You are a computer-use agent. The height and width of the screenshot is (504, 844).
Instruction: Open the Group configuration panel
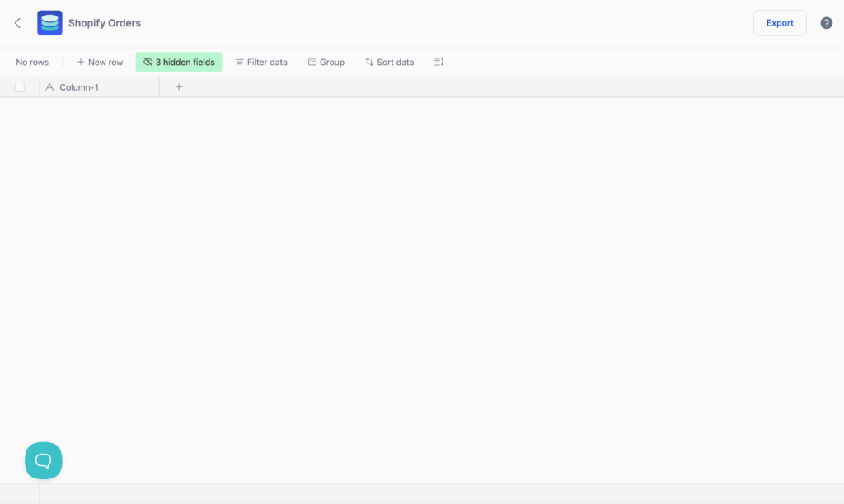point(326,62)
